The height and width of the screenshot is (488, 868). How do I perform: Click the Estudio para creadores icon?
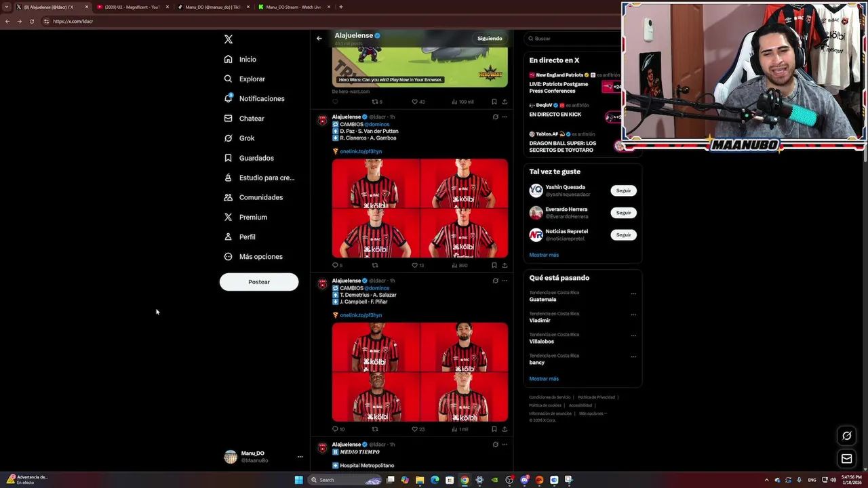[229, 178]
